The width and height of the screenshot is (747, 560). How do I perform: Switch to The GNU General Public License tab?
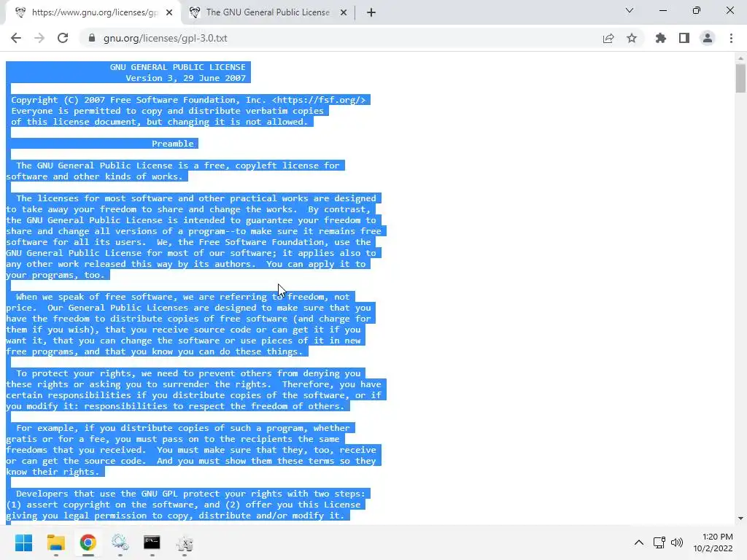pyautogui.click(x=268, y=12)
